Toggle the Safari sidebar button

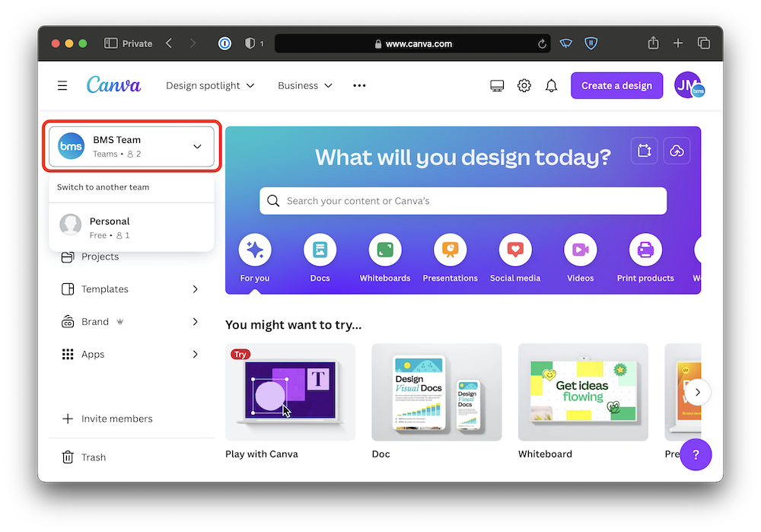(111, 43)
